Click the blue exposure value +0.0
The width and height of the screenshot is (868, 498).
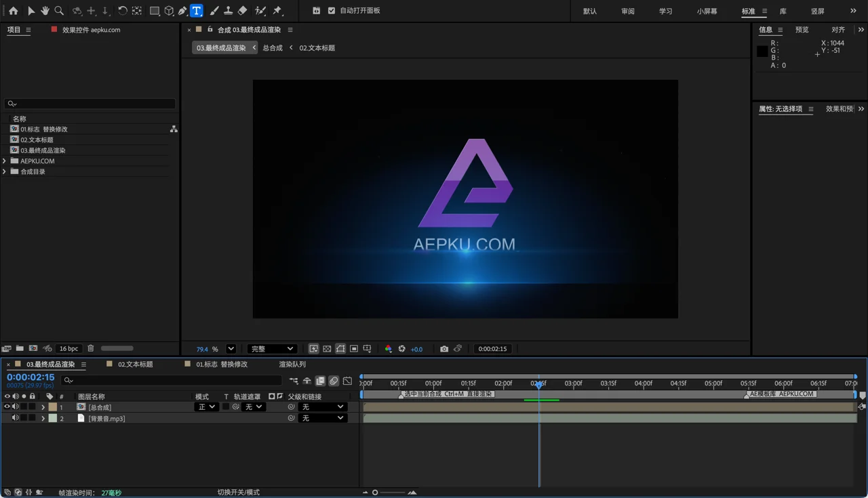click(416, 350)
